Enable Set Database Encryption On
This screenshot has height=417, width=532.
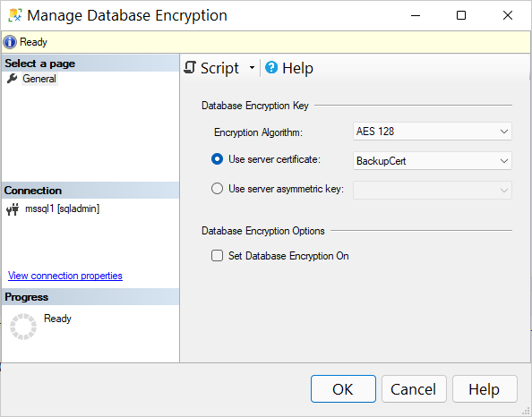(x=217, y=256)
